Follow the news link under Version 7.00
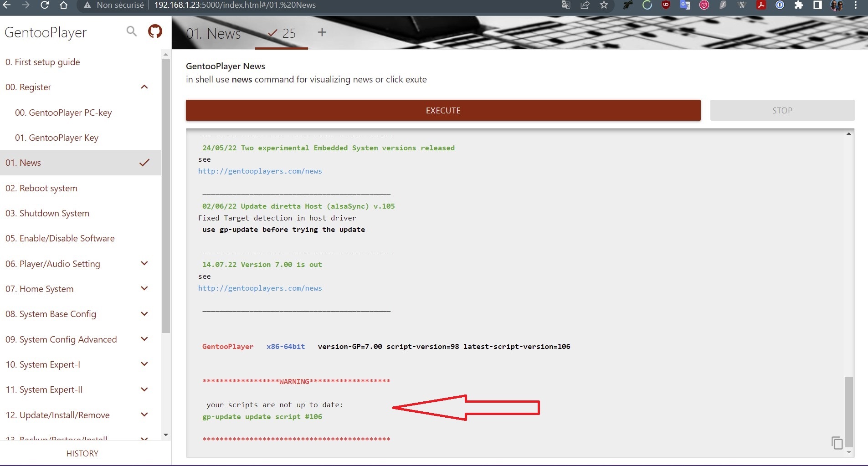Viewport: 868px width, 466px height. point(260,288)
